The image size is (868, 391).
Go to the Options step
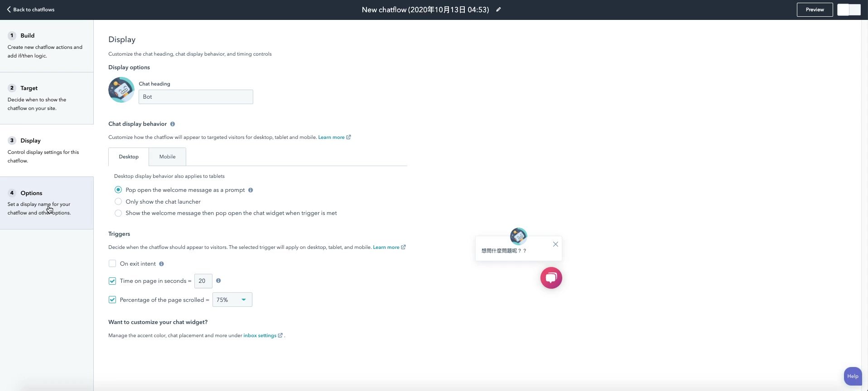pyautogui.click(x=31, y=193)
